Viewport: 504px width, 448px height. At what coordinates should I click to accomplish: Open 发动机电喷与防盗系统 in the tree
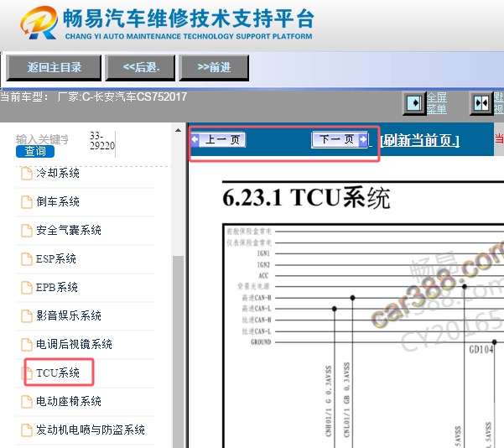coord(91,430)
